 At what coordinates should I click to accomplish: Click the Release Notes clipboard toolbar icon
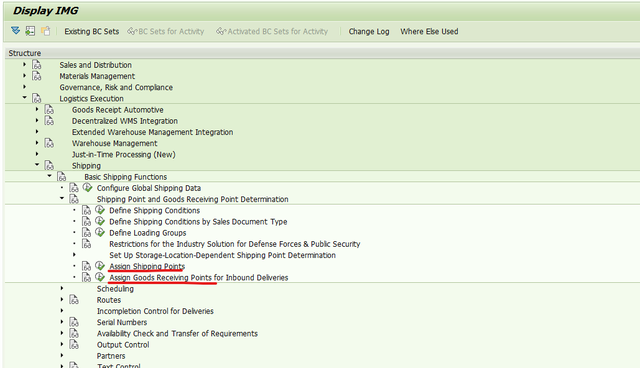tap(45, 31)
